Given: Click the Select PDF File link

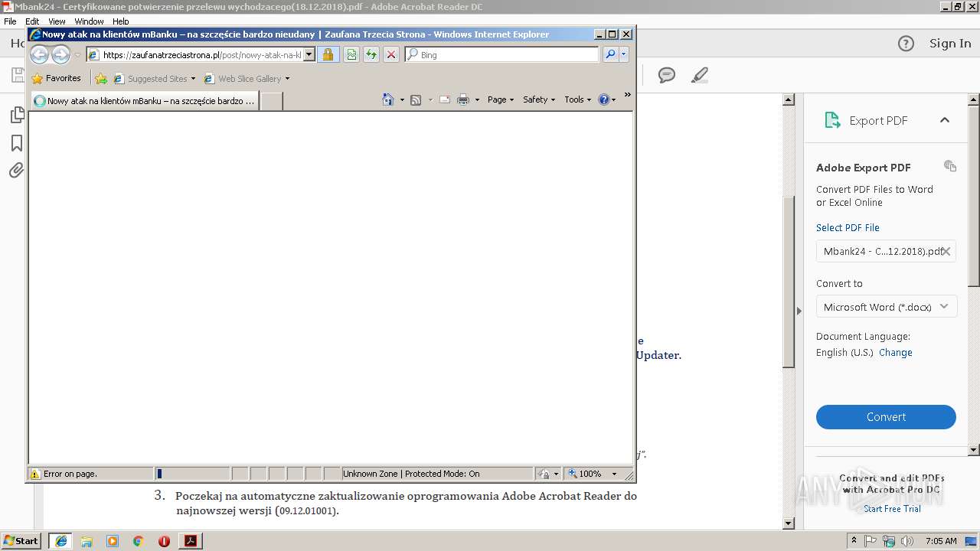Looking at the screenshot, I should [848, 228].
